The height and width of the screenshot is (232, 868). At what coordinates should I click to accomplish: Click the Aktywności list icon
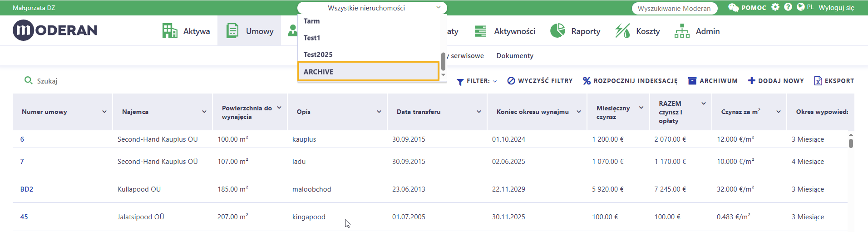(x=480, y=31)
